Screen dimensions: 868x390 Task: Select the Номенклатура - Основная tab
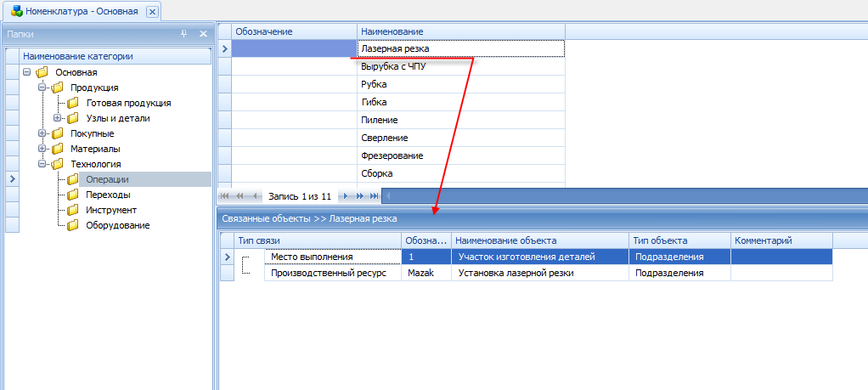coord(82,11)
